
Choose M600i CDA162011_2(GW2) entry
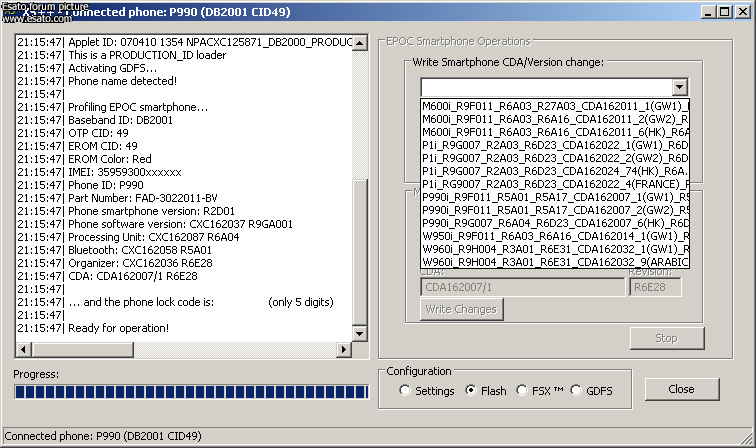click(x=555, y=119)
